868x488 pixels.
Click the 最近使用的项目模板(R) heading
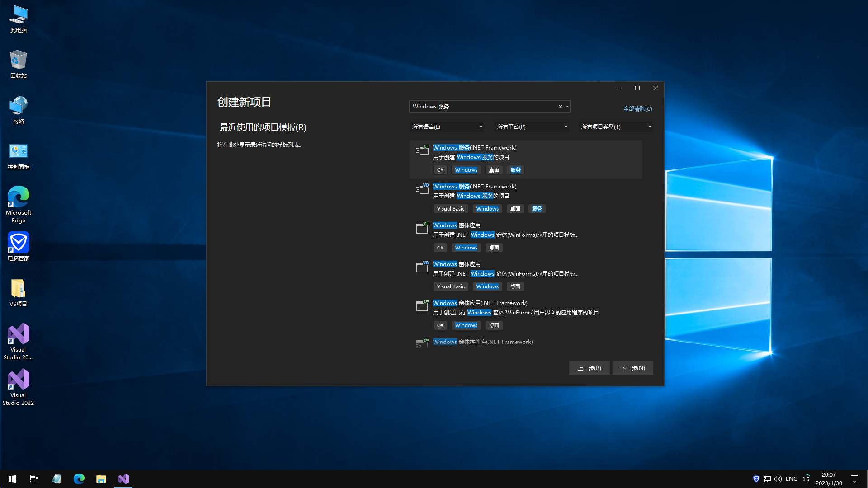[x=263, y=127]
